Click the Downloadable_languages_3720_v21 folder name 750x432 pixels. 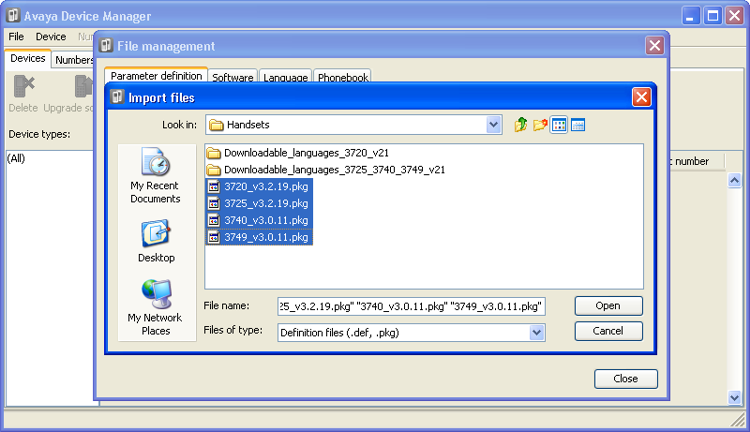[x=306, y=153]
